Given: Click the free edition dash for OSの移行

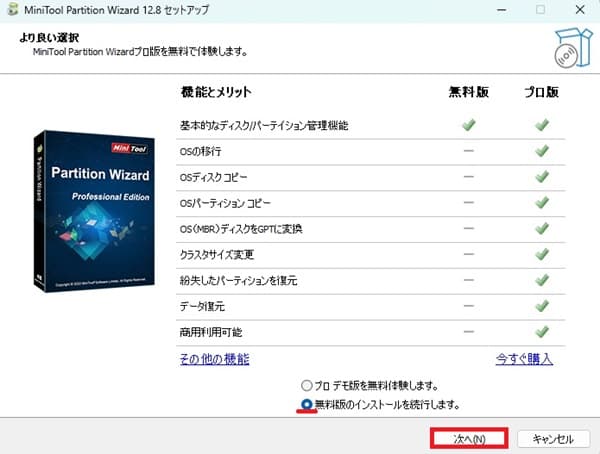Looking at the screenshot, I should pos(469,151).
